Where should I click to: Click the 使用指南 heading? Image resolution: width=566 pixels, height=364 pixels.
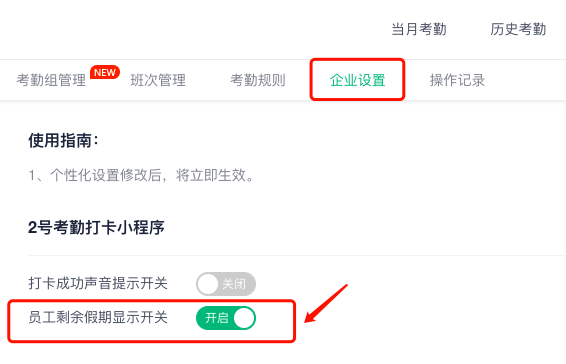pos(63,140)
